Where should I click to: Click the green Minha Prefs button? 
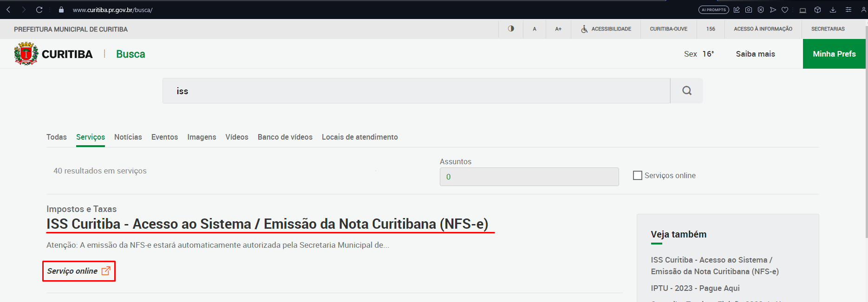pyautogui.click(x=834, y=54)
